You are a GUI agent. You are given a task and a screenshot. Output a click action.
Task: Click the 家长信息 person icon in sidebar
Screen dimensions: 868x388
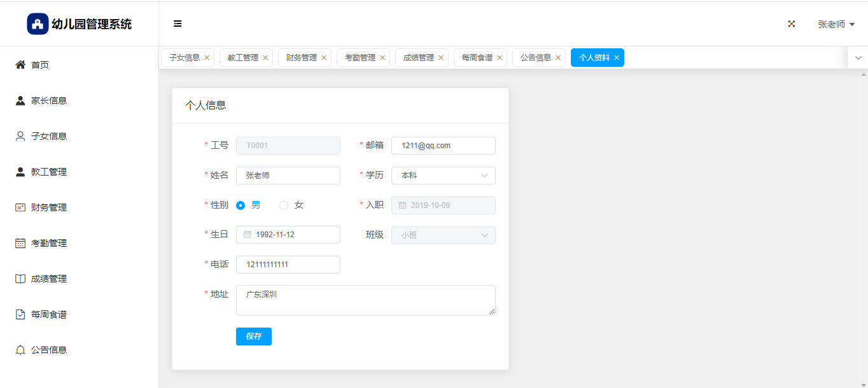click(20, 100)
